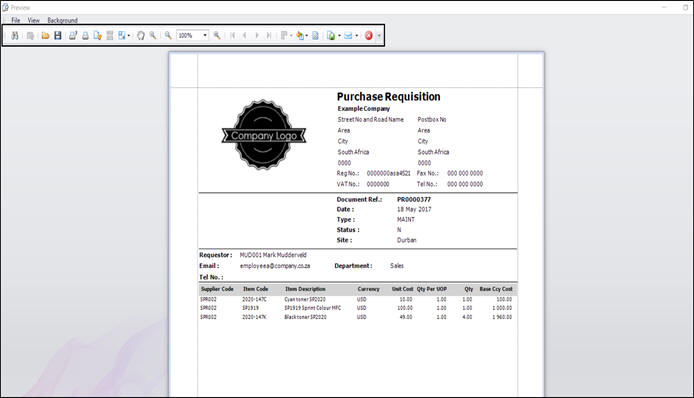
Task: Save the document using floppy disk icon
Action: (x=58, y=35)
